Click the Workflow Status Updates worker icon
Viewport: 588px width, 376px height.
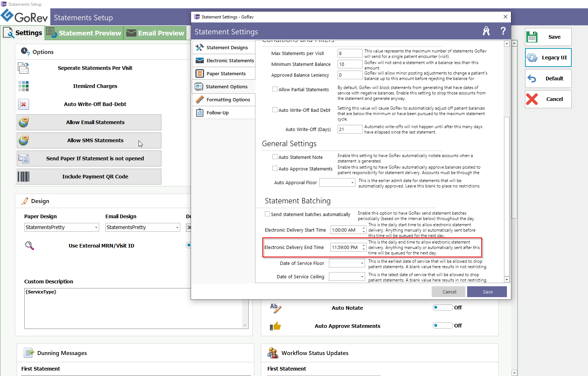(x=273, y=352)
